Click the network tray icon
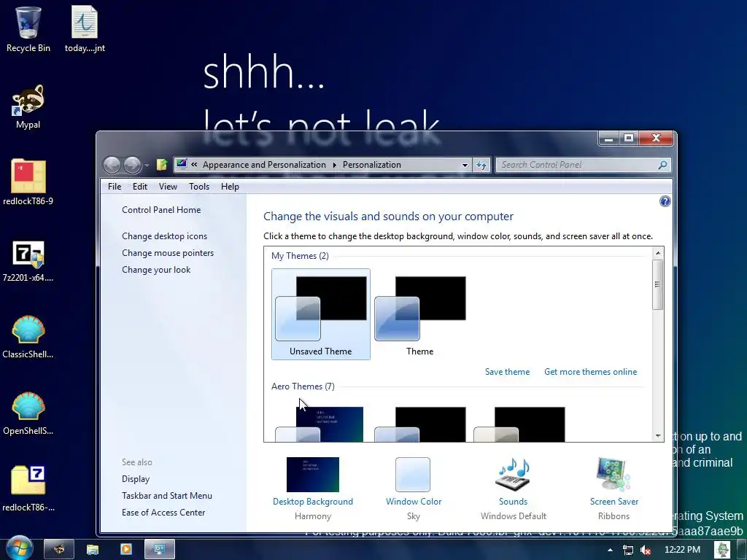This screenshot has width=747, height=560. [x=628, y=550]
